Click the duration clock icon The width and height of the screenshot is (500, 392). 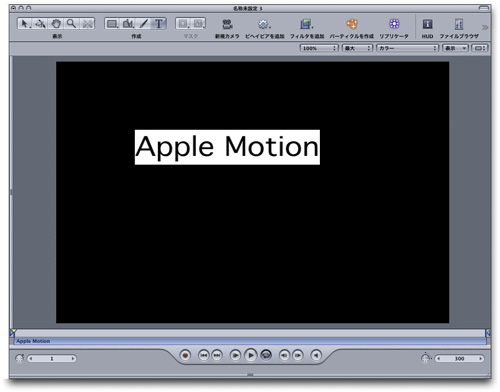tap(426, 358)
